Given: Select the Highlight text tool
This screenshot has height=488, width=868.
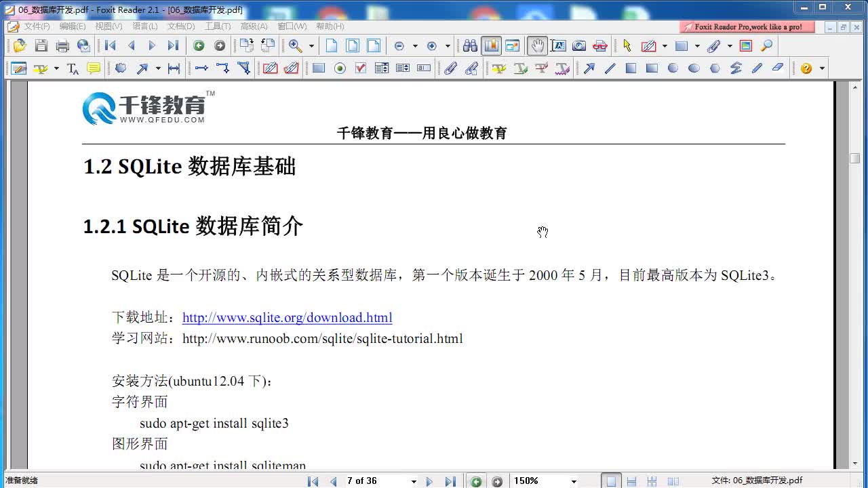Looking at the screenshot, I should click(x=499, y=68).
